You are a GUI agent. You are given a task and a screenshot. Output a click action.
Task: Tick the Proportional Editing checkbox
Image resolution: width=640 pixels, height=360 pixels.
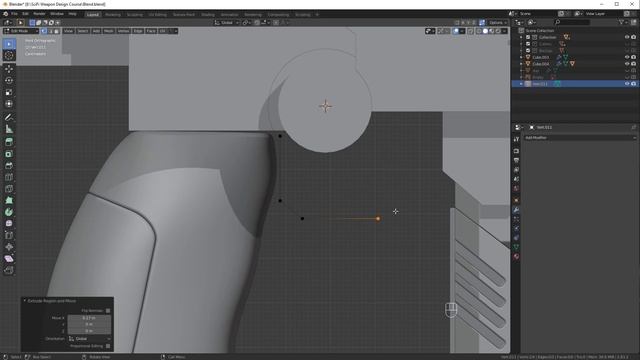pos(108,346)
